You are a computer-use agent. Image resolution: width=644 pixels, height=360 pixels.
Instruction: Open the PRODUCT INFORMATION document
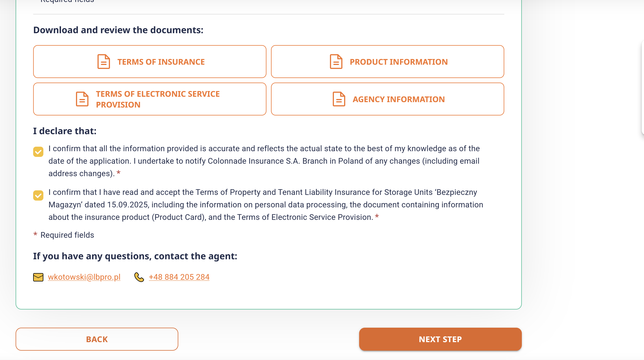pos(399,62)
